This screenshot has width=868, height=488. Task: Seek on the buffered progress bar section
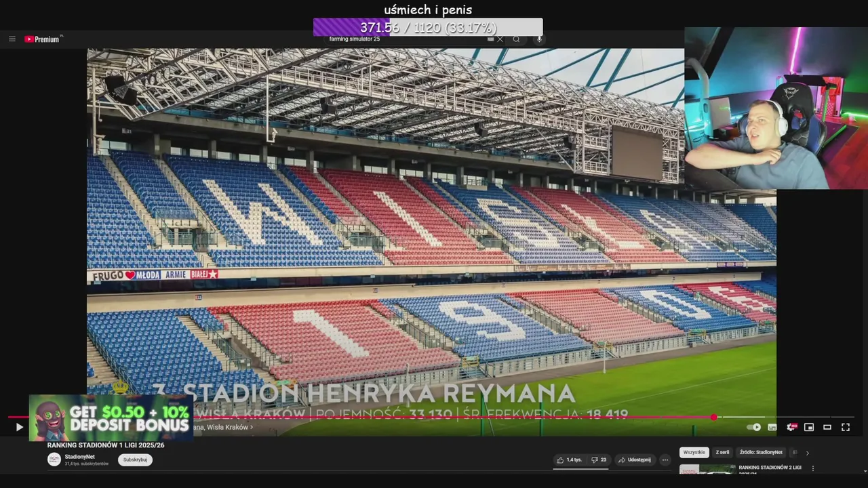point(743,418)
